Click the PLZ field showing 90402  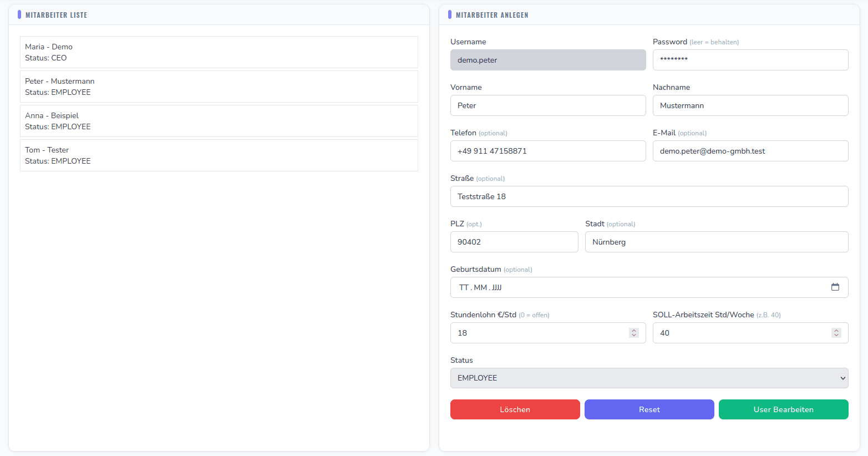pos(514,242)
